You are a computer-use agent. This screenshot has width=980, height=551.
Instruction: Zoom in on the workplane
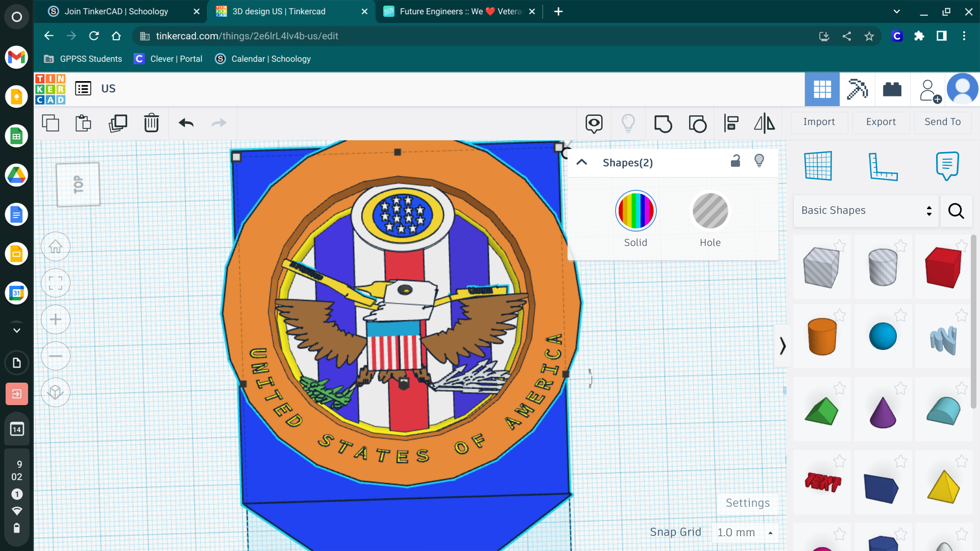tap(56, 319)
